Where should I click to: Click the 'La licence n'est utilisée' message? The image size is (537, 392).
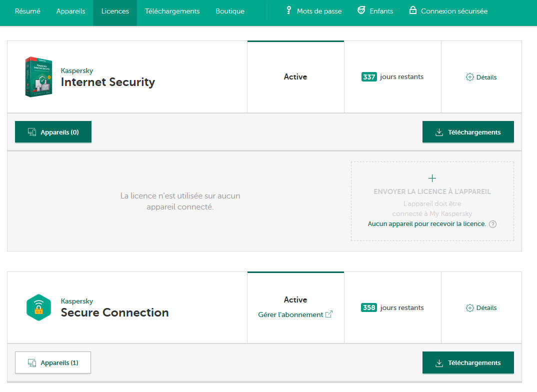tap(180, 201)
